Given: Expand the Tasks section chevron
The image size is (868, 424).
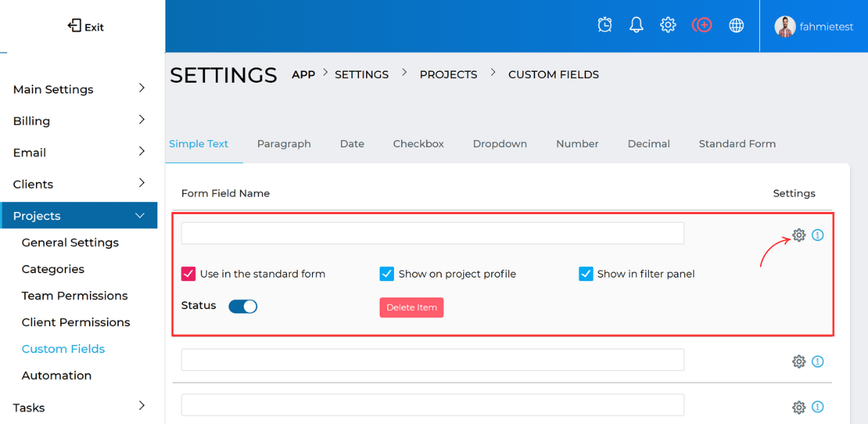Looking at the screenshot, I should [142, 406].
